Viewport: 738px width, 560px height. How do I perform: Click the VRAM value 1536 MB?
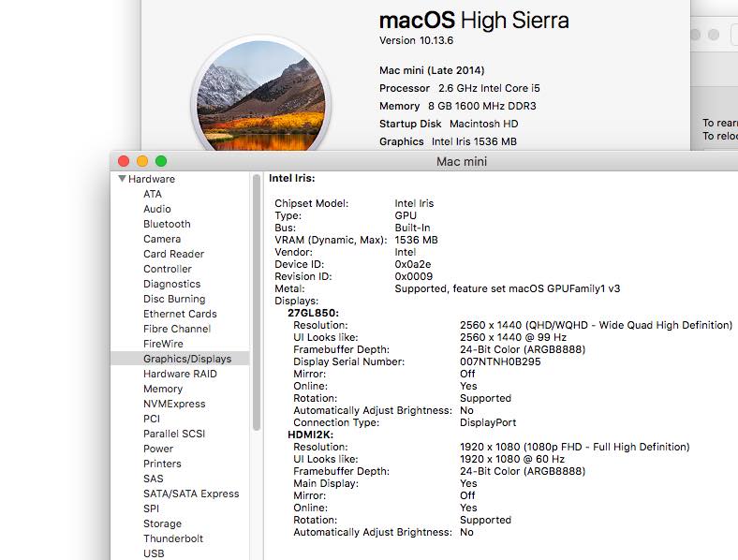(x=416, y=240)
